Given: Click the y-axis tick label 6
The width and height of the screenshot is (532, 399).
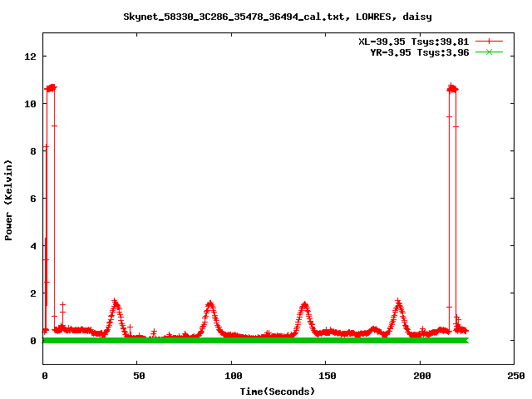Looking at the screenshot, I should tap(33, 199).
